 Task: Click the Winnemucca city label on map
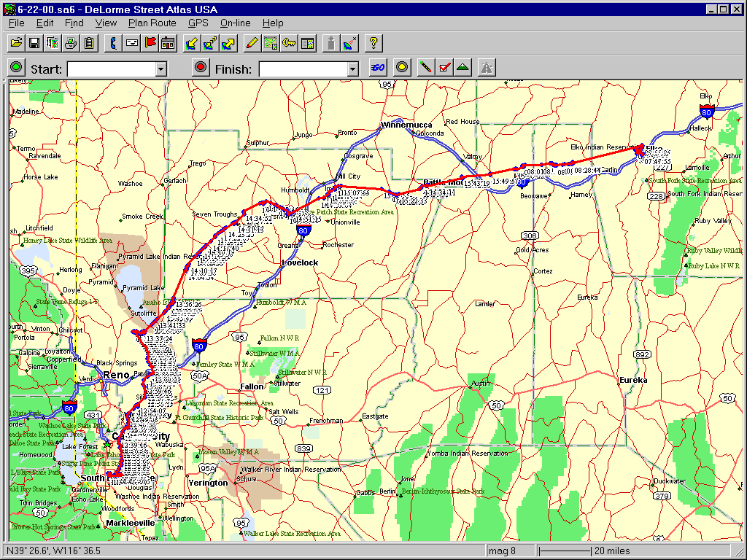[406, 125]
